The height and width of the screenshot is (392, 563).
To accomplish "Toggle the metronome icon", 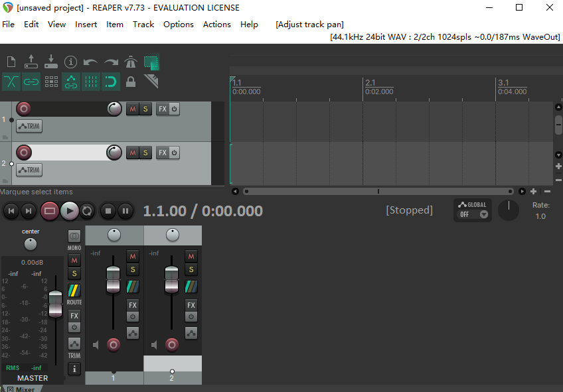I will coord(131,62).
